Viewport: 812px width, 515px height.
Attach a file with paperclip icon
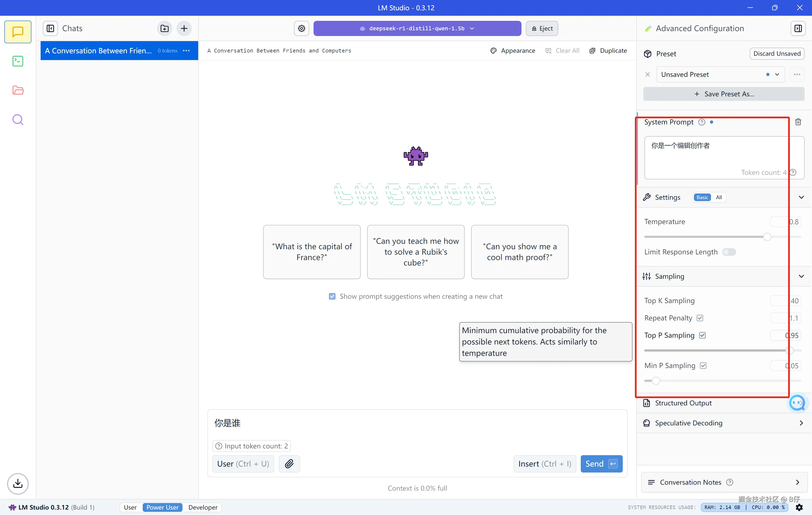coord(289,464)
